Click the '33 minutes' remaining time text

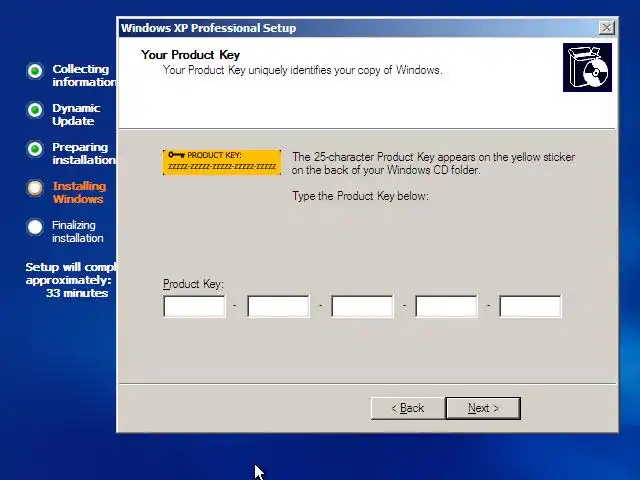pos(77,293)
